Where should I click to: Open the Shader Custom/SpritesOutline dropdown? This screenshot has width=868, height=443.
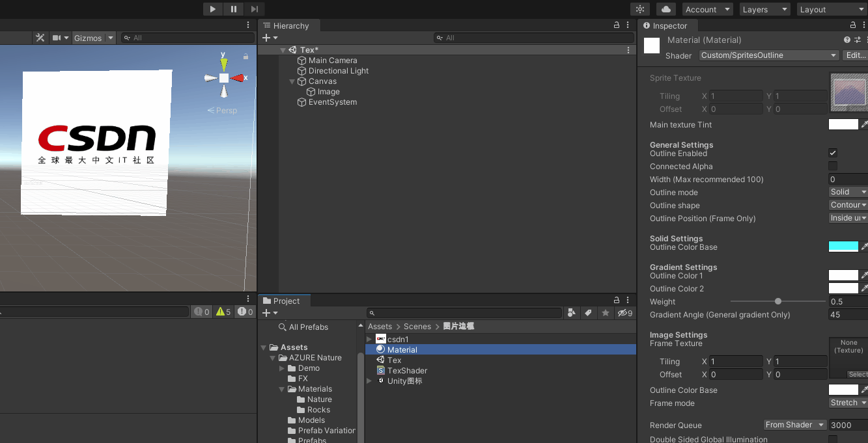(x=769, y=55)
